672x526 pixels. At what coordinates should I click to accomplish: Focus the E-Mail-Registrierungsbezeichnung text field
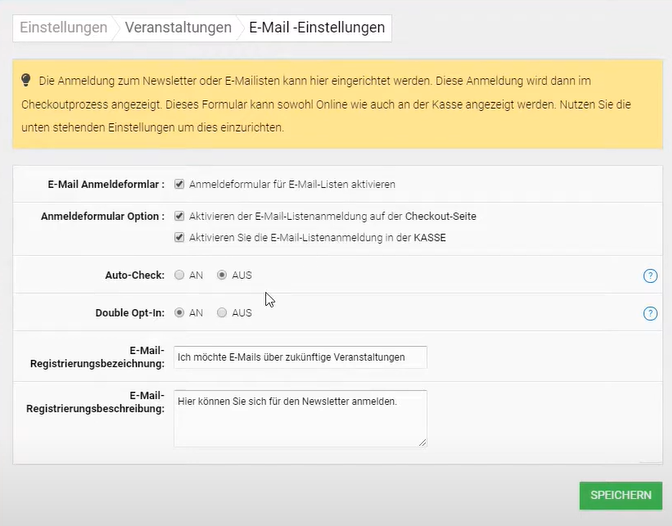(300, 357)
